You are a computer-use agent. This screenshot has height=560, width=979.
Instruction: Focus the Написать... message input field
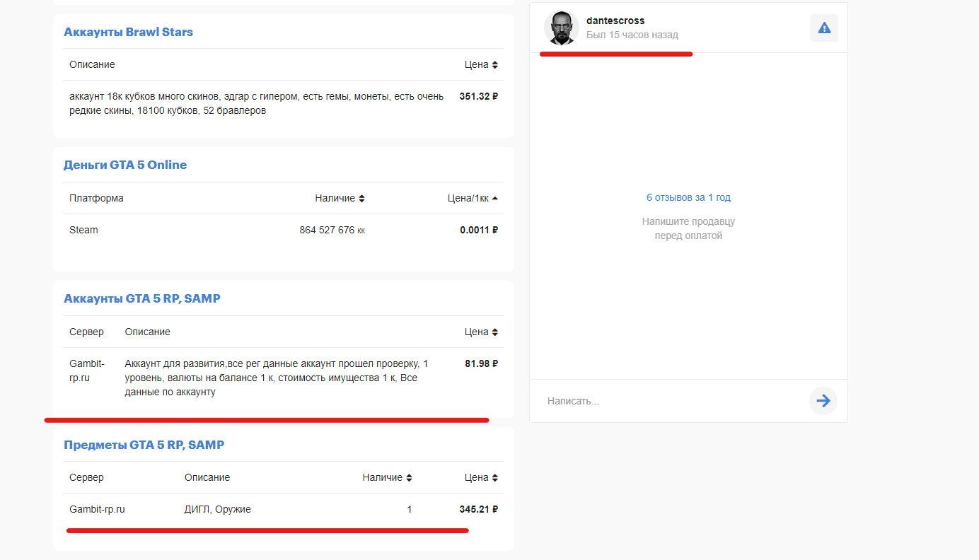point(672,401)
